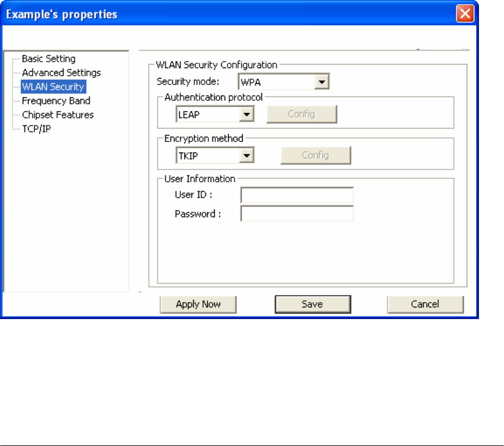The width and height of the screenshot is (504, 446).
Task: Click Config button beside TKIP
Action: tap(315, 155)
